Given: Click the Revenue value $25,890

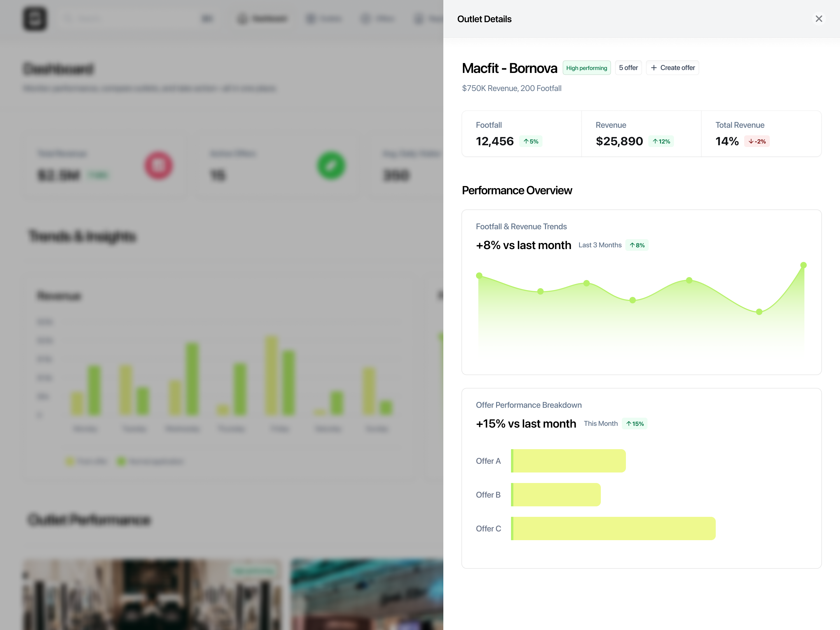Looking at the screenshot, I should click(619, 141).
